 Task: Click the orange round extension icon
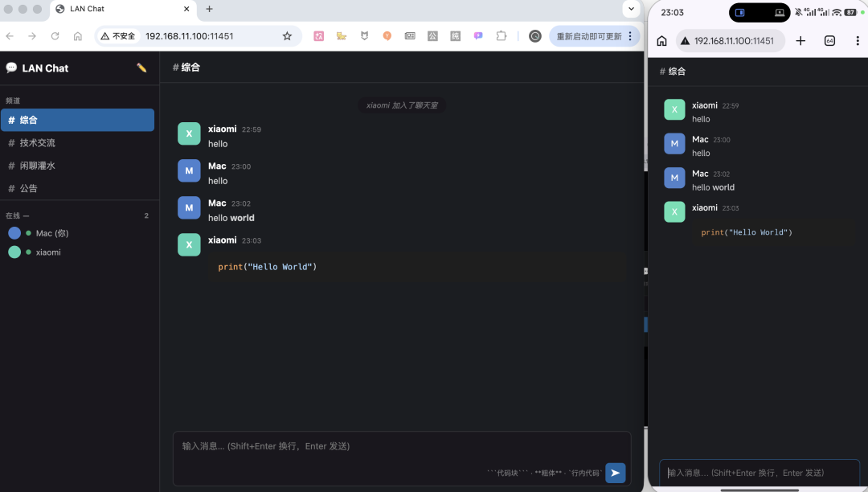pyautogui.click(x=387, y=36)
